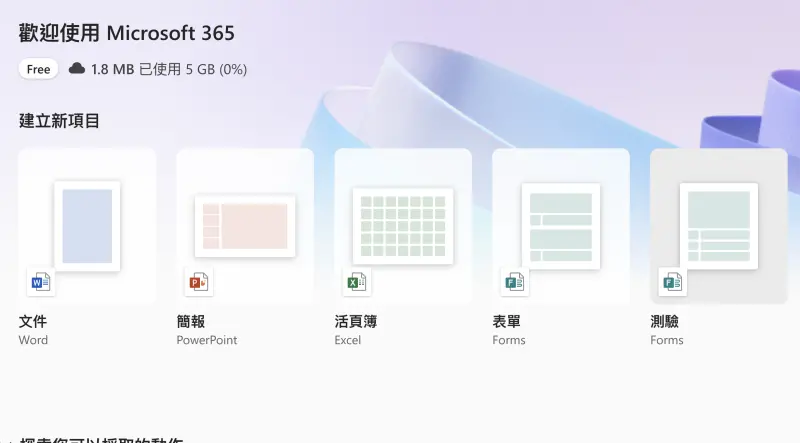Click the Forms icon on 表單 card

(x=514, y=282)
